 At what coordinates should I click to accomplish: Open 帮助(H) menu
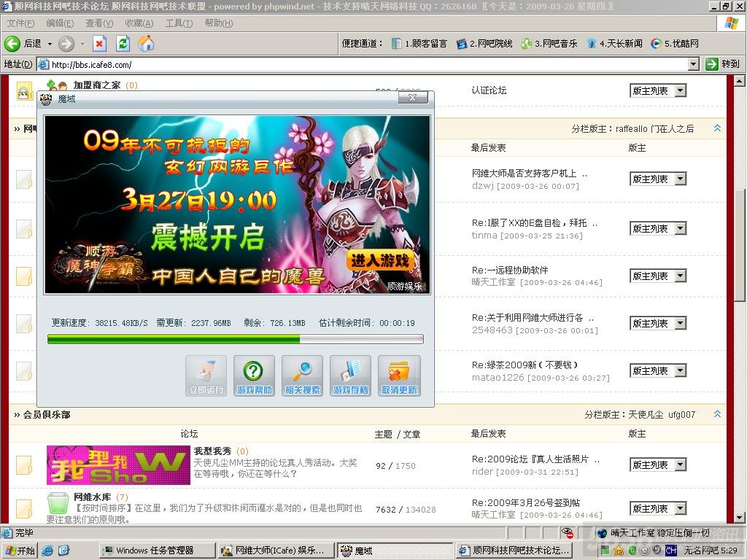click(219, 23)
